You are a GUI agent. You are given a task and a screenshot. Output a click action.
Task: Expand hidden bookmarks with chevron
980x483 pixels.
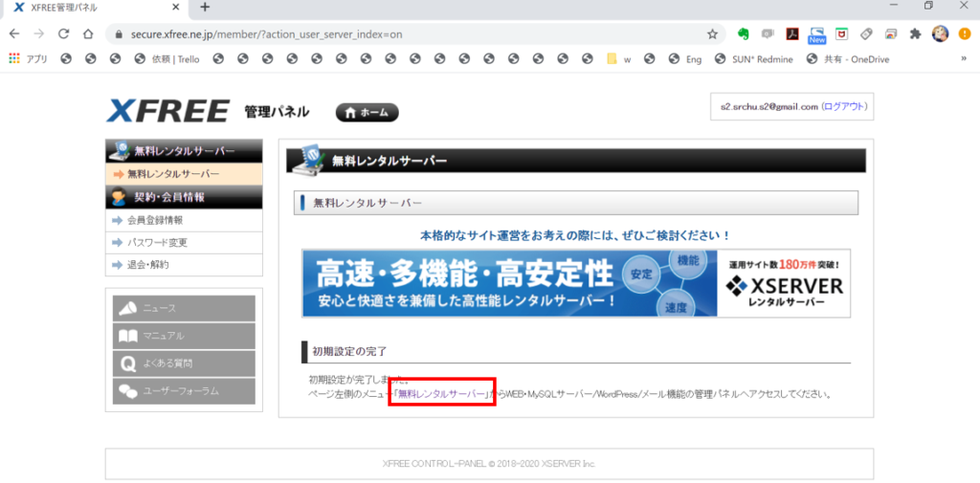click(x=963, y=58)
